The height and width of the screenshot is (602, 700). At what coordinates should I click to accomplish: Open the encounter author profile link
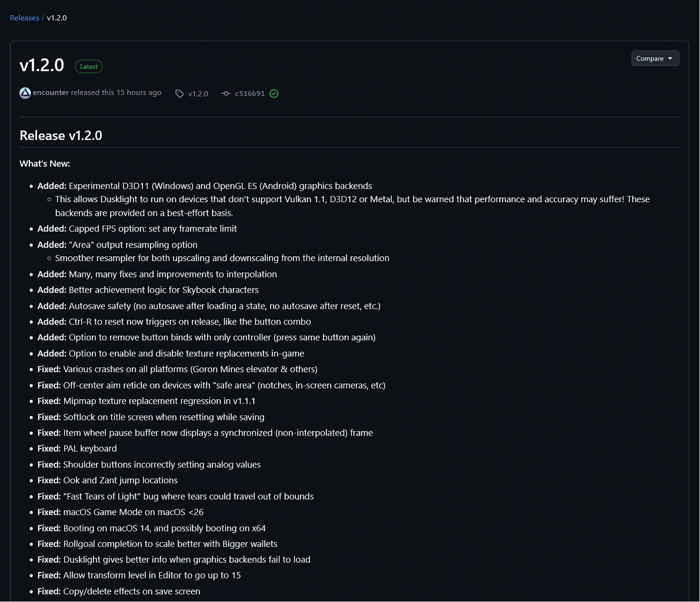[51, 92]
